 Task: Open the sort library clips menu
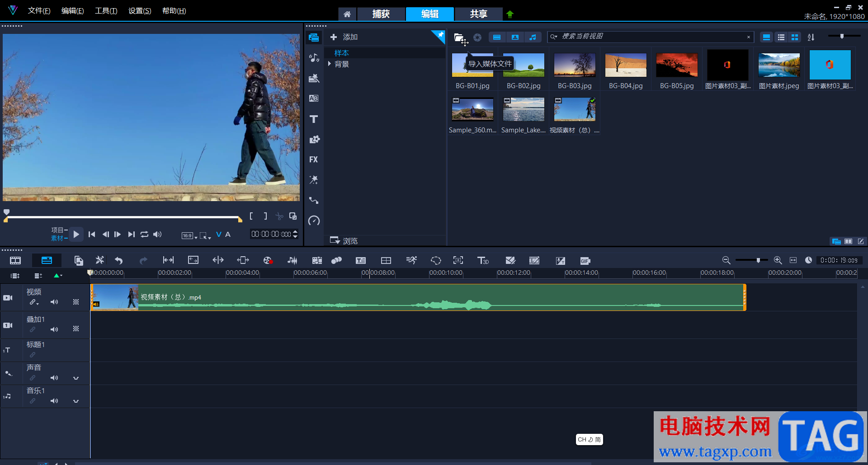(811, 38)
